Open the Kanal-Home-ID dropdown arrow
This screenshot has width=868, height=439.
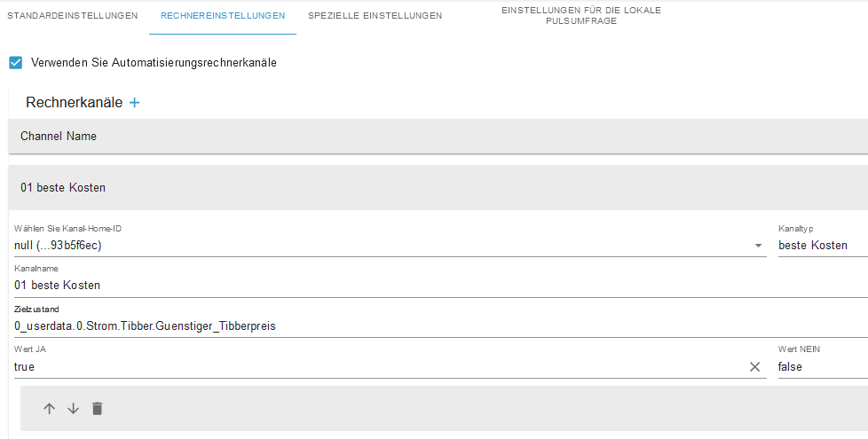coord(759,246)
